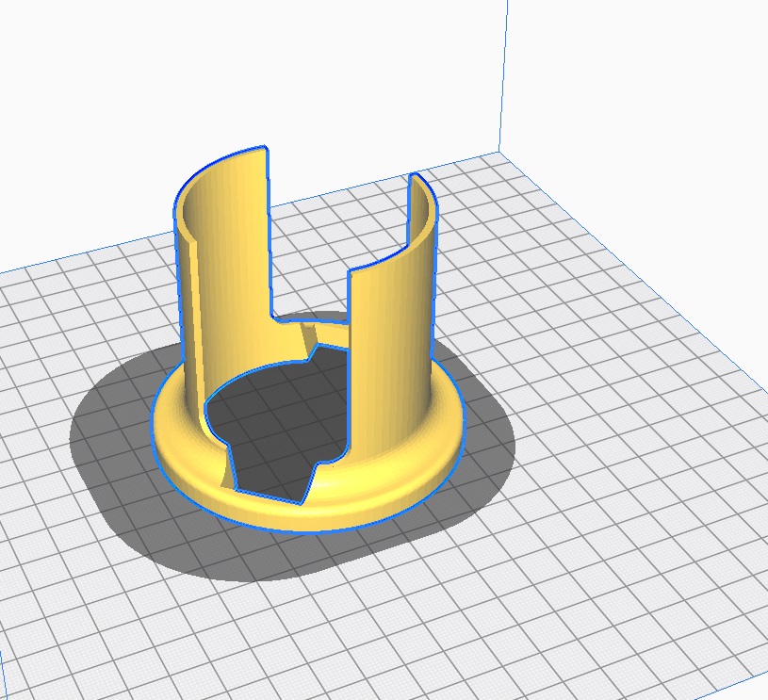
Task: Click the dark cutout inside the model base
Action: pos(273,424)
